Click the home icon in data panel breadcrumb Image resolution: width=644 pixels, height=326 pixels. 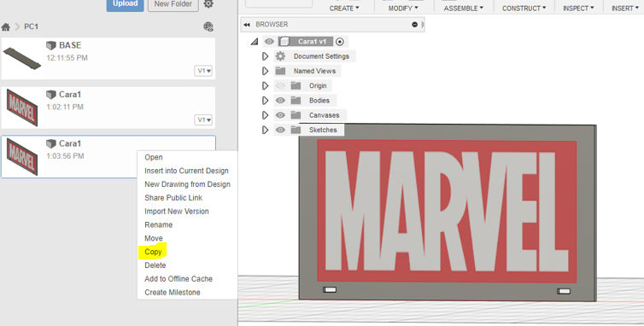tap(6, 27)
